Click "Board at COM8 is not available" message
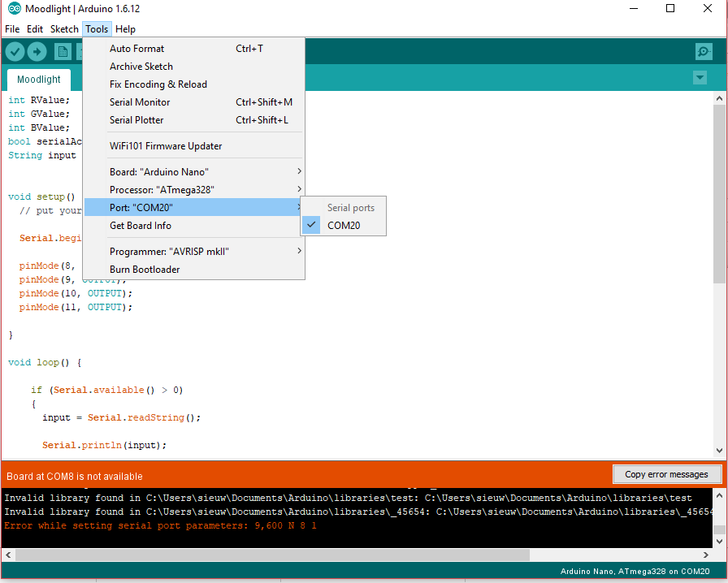This screenshot has height=583, width=728. pyautogui.click(x=74, y=477)
